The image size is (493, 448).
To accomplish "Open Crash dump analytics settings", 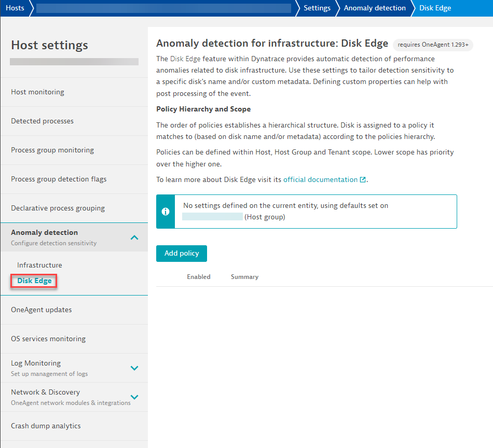I will (46, 426).
